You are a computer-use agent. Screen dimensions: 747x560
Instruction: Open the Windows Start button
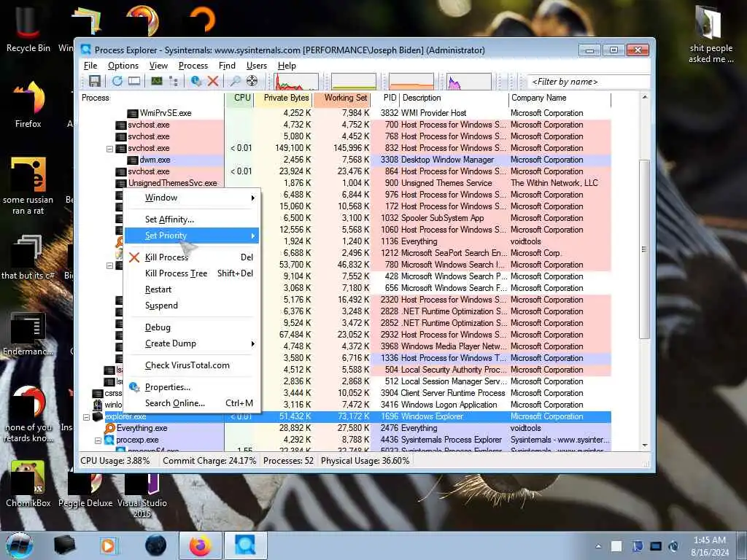pyautogui.click(x=20, y=545)
